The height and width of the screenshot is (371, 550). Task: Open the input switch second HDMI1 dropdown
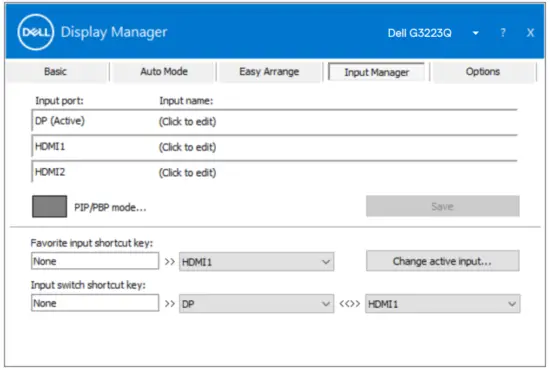(x=443, y=304)
